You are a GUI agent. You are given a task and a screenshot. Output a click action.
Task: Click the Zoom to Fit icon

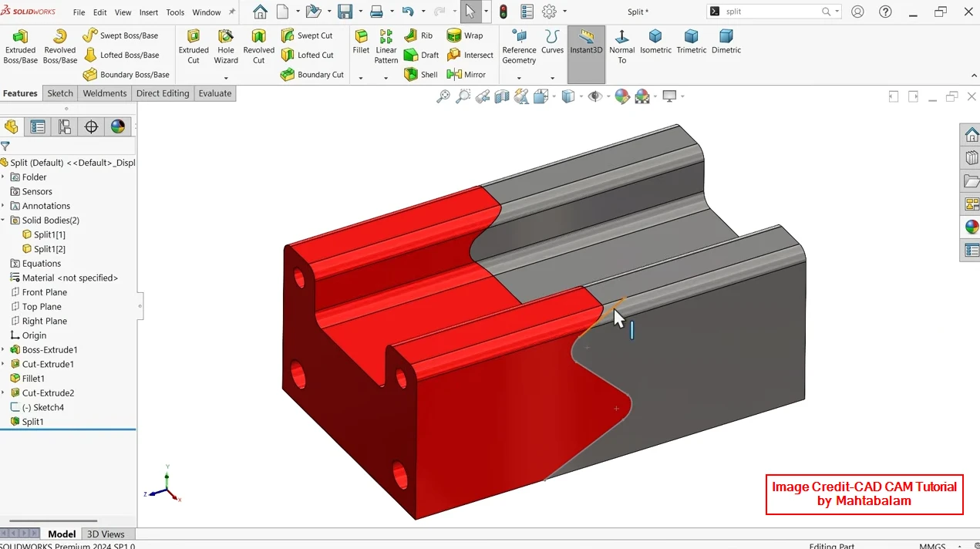pos(443,96)
